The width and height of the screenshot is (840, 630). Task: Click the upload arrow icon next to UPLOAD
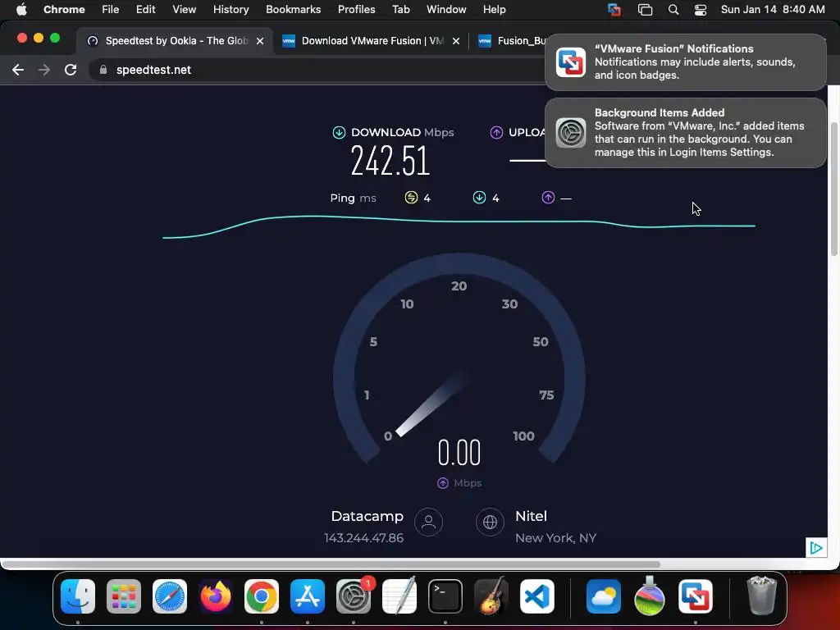point(496,132)
